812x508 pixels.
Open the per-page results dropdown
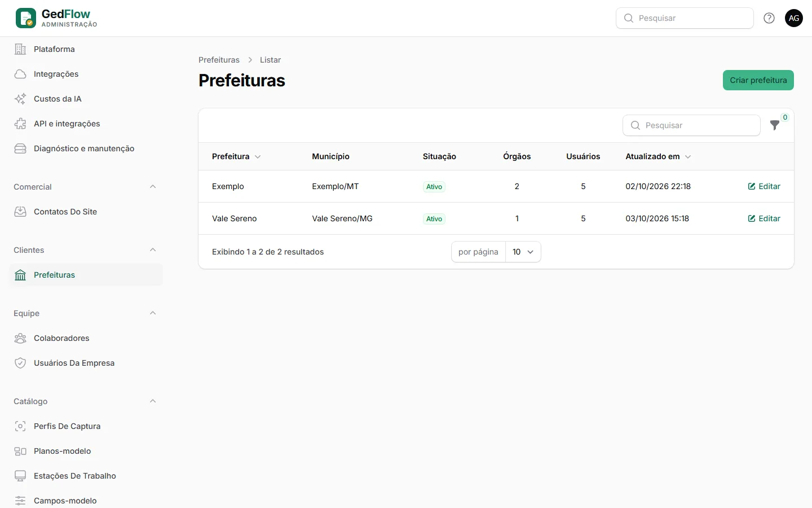pyautogui.click(x=523, y=252)
